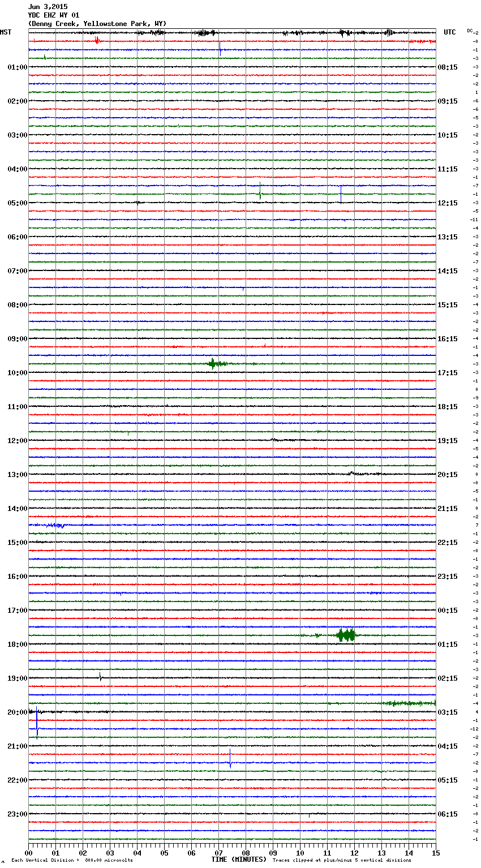This screenshot has height=868, width=481.
Task: Select the 09:00 MST row label
Action: point(18,339)
